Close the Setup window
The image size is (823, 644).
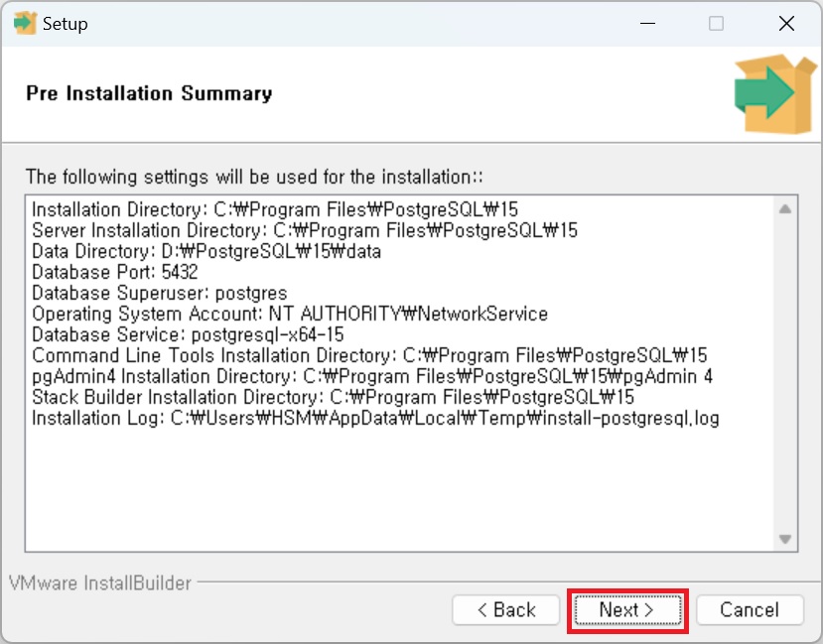click(786, 23)
